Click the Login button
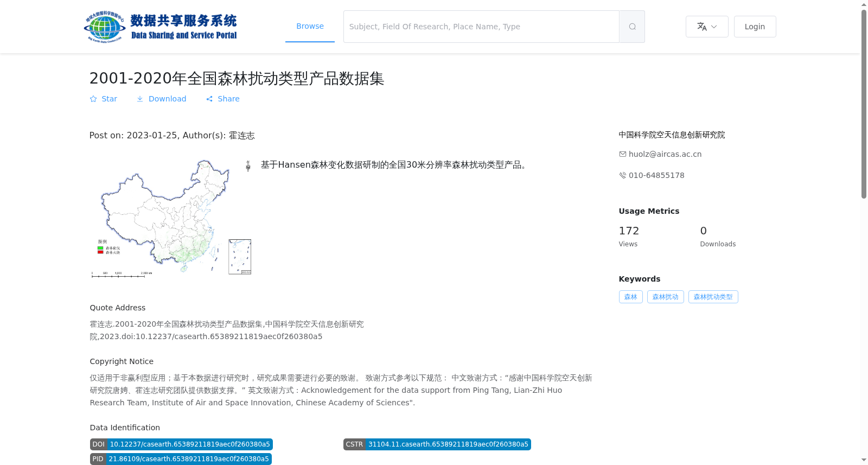Screen dimensions: 868x465 coord(755,27)
